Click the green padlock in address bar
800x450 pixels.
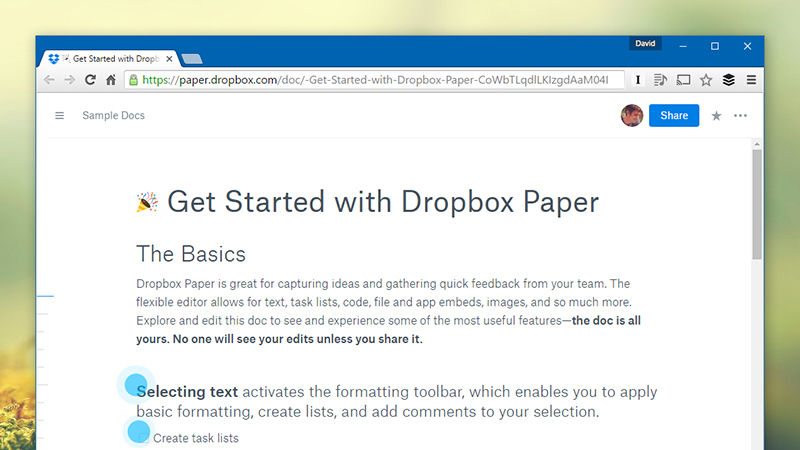coord(134,80)
